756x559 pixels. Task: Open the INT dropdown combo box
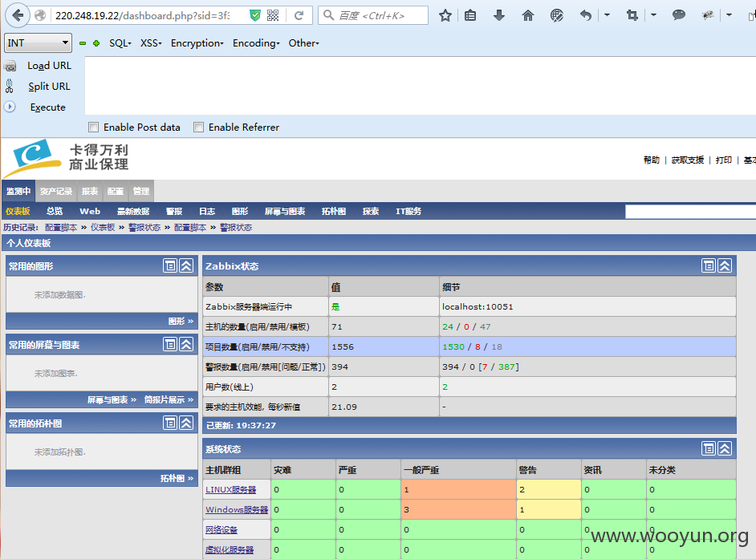click(38, 43)
